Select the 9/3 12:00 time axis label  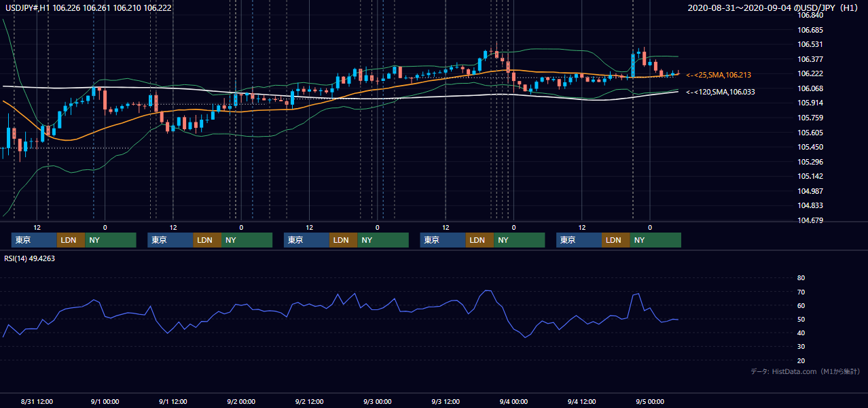coord(446,401)
